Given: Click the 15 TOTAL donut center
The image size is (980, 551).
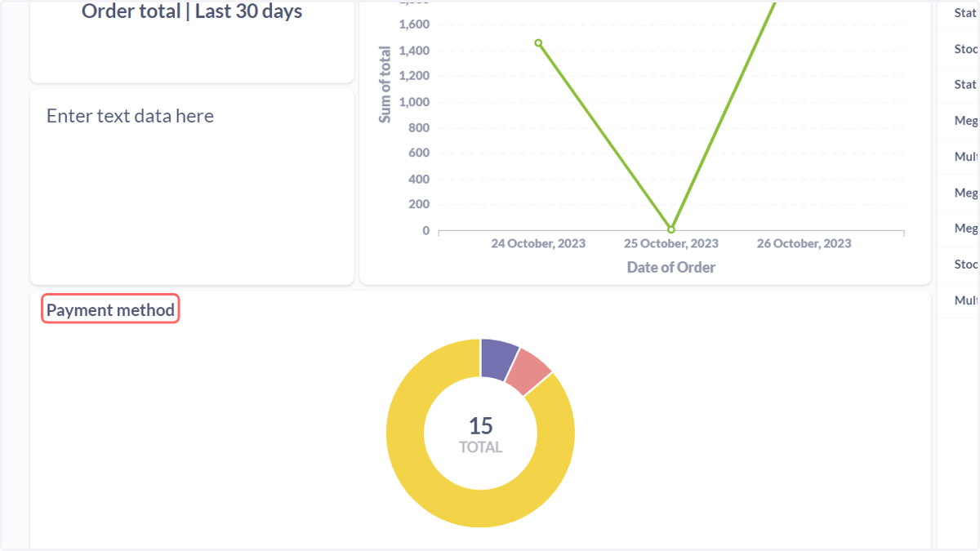Looking at the screenshot, I should pyautogui.click(x=480, y=434).
